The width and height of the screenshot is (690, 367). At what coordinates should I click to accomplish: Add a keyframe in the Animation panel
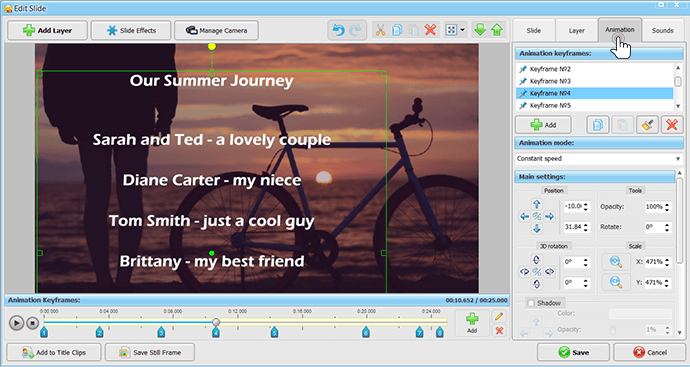tap(543, 125)
